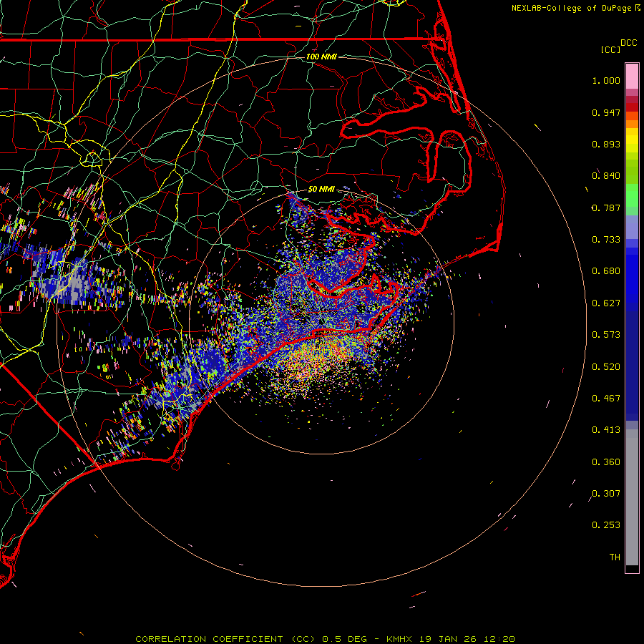Click the bright green band of the color bar

632,195
